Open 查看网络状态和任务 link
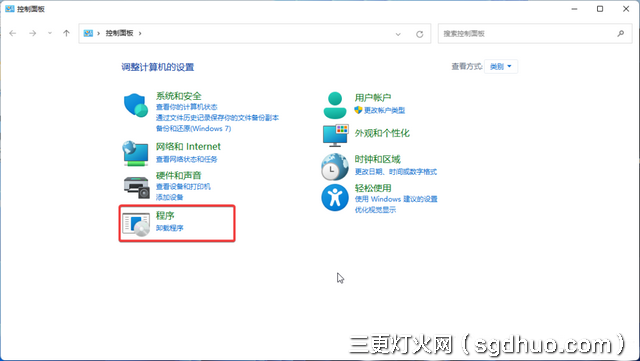 coord(187,159)
